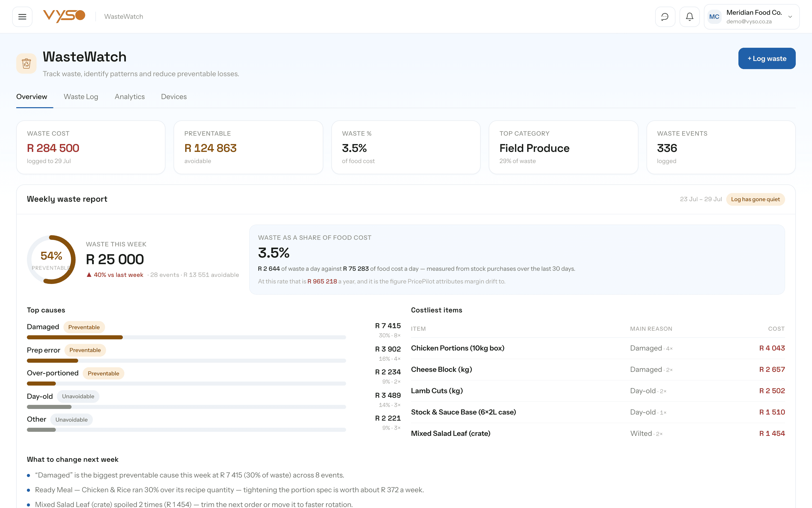Select the Stock & Sauce Base row
This screenshot has height=508, width=812.
pos(598,412)
